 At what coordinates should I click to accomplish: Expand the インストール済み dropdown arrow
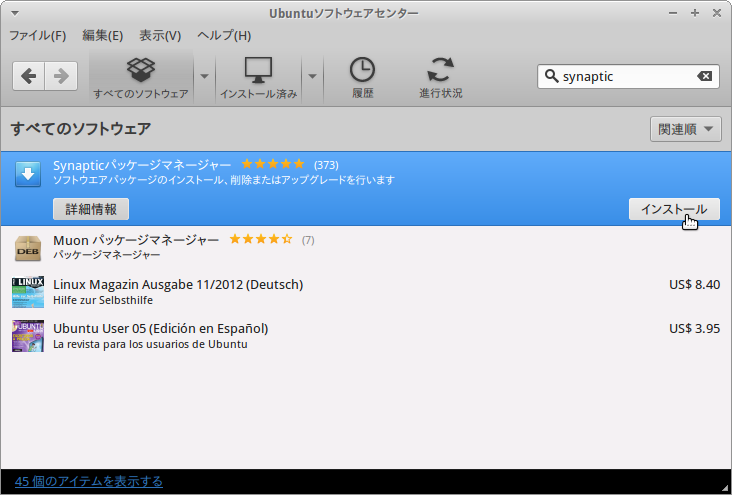click(312, 76)
